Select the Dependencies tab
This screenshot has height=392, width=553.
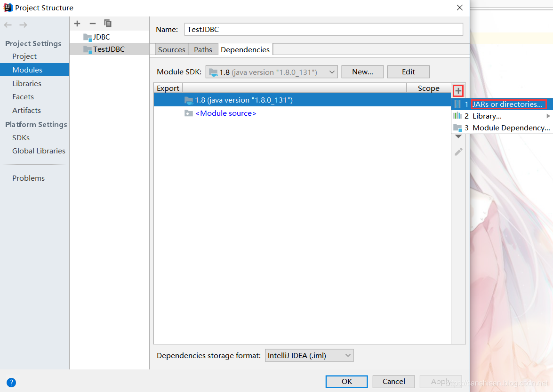click(245, 50)
